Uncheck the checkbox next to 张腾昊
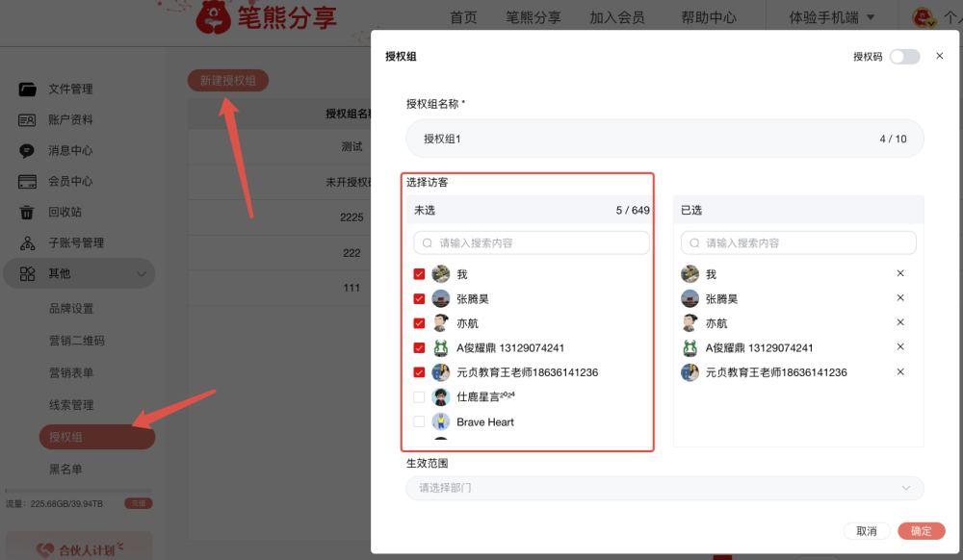This screenshot has width=963, height=560. pos(419,299)
